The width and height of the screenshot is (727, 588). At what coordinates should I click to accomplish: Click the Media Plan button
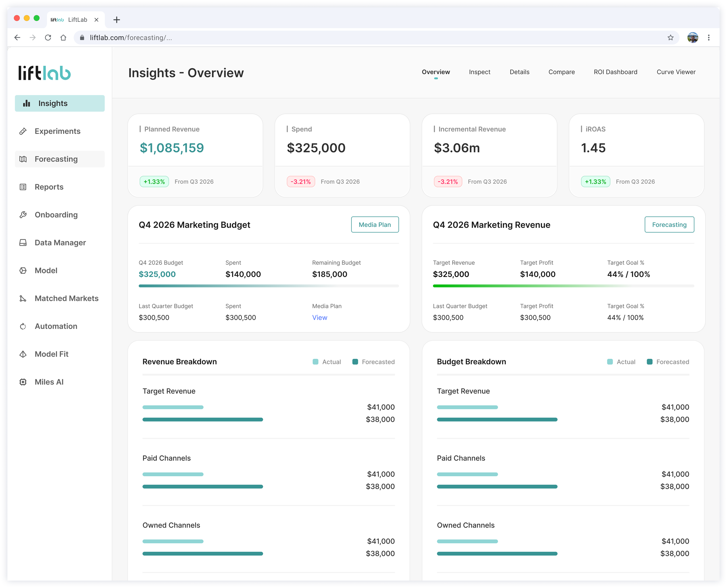(x=375, y=225)
